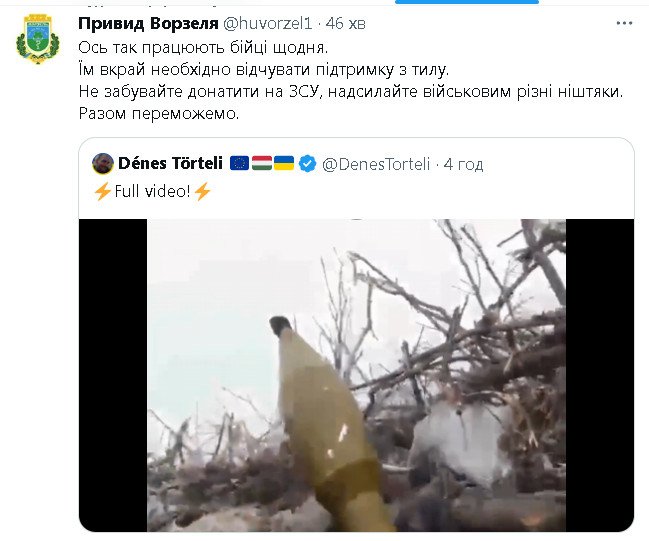Image resolution: width=649 pixels, height=541 pixels.
Task: Select the blue-underlined active tab at top
Action: 467,2
